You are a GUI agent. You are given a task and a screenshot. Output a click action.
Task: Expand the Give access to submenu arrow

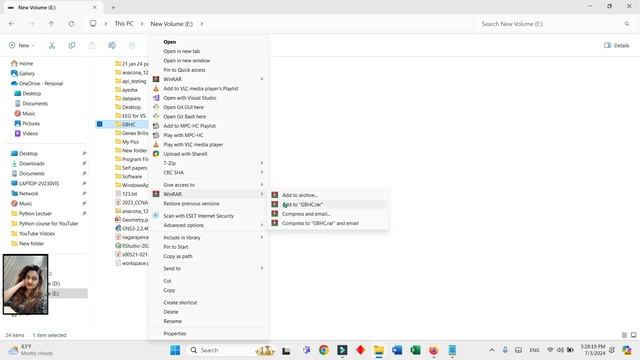[x=262, y=184]
